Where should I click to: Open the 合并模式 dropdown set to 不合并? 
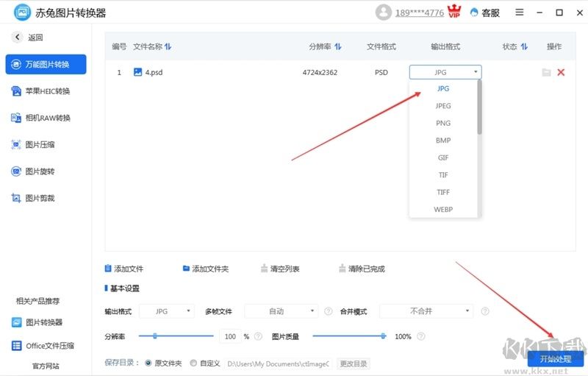[426, 311]
